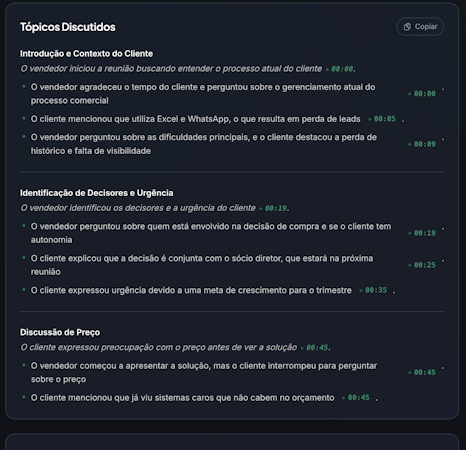
Task: Click 00:19 timestamp in decisores summary line
Action: coord(273,208)
